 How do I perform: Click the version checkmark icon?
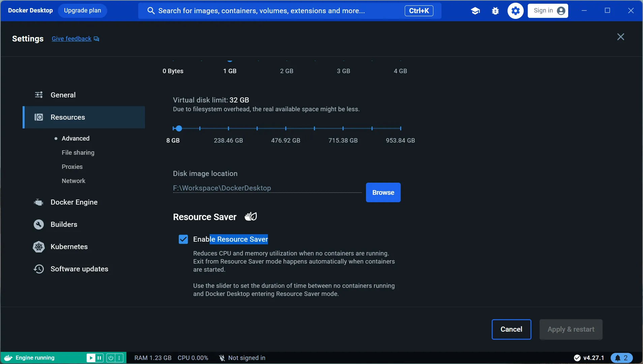tap(577, 358)
